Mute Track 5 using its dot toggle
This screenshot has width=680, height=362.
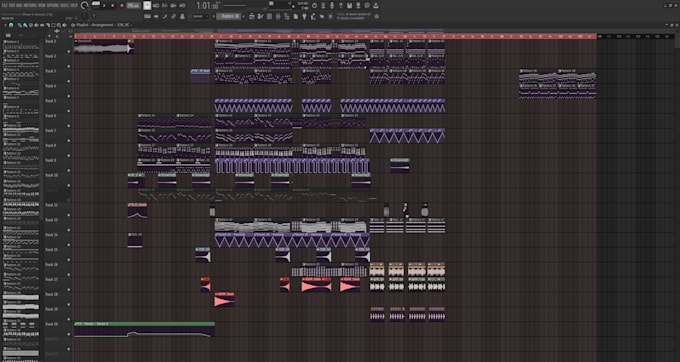(69, 111)
